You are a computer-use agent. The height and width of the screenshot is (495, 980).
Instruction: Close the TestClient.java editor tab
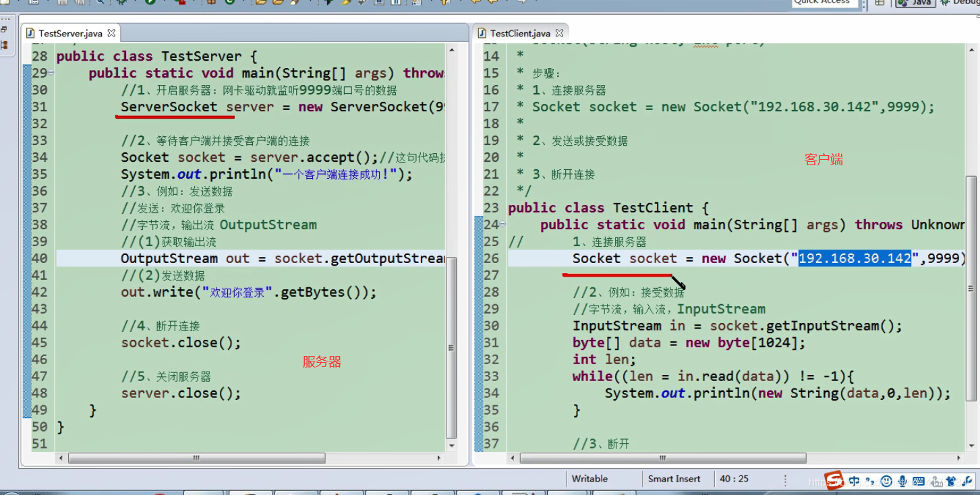pyautogui.click(x=559, y=32)
